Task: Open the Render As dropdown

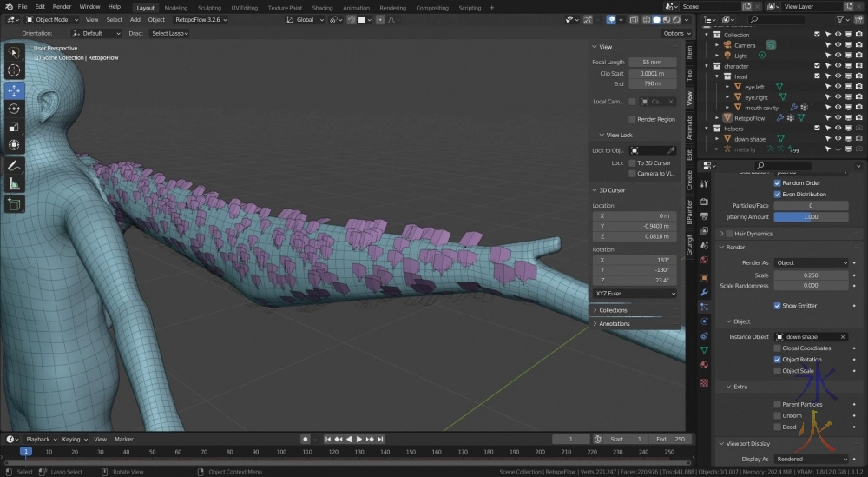Action: [x=811, y=262]
